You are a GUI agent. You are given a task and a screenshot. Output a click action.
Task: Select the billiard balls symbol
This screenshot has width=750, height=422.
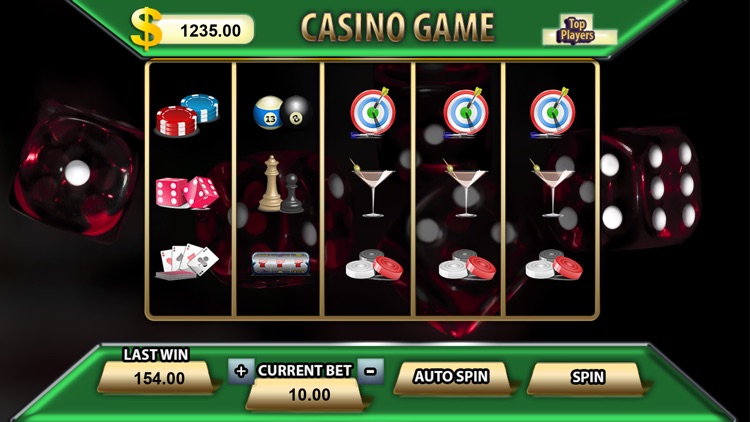pos(282,112)
